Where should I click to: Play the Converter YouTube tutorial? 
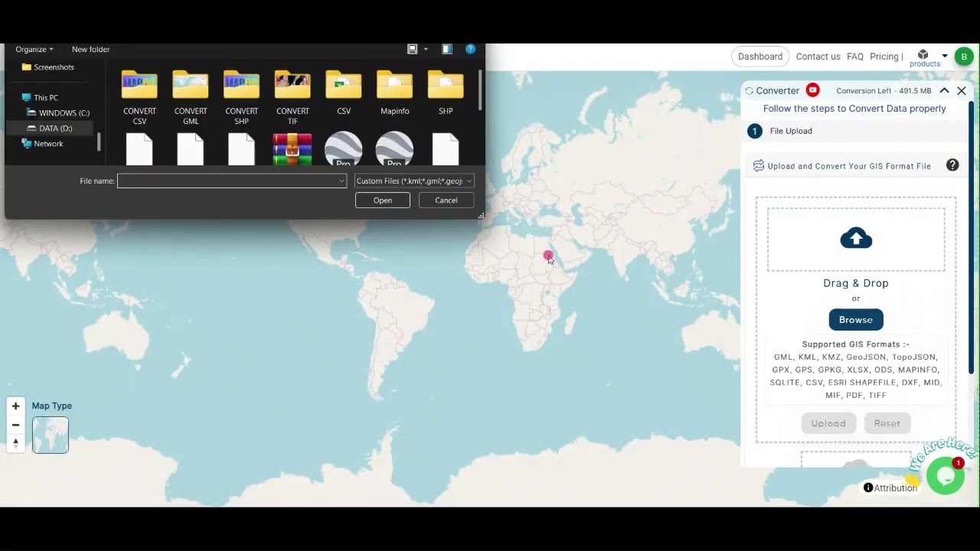click(x=813, y=90)
